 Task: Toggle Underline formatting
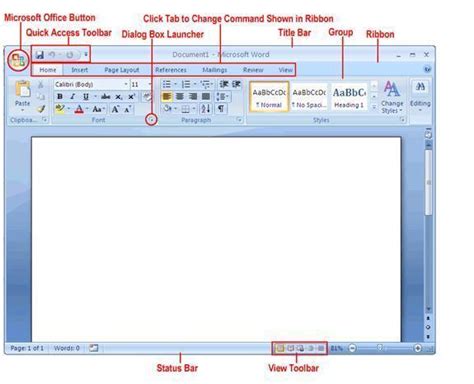[x=86, y=97]
